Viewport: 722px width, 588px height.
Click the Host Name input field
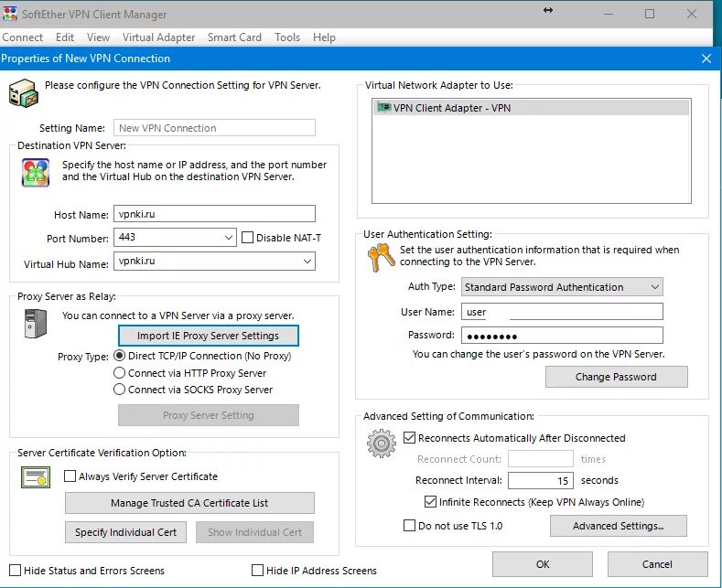pos(214,214)
